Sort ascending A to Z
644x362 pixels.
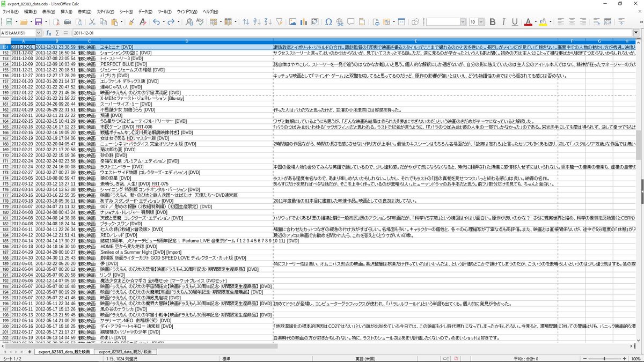(x=257, y=22)
